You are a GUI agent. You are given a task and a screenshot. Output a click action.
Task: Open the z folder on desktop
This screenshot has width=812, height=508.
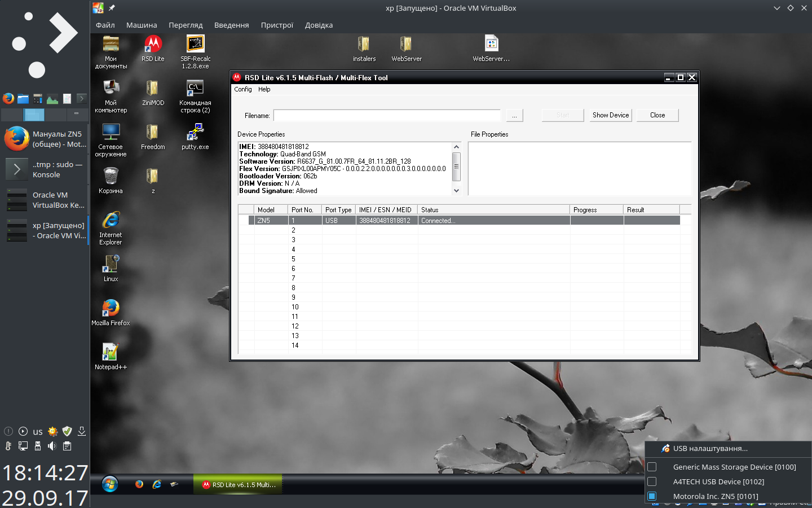[153, 181]
